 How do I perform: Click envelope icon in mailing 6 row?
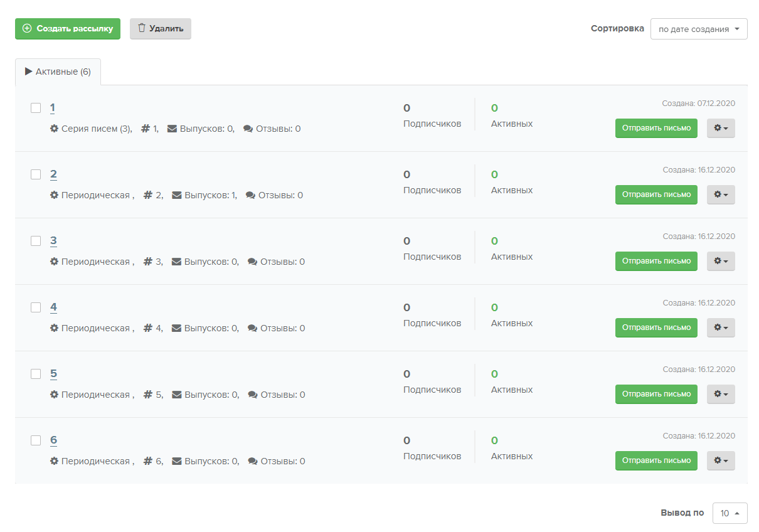click(177, 461)
